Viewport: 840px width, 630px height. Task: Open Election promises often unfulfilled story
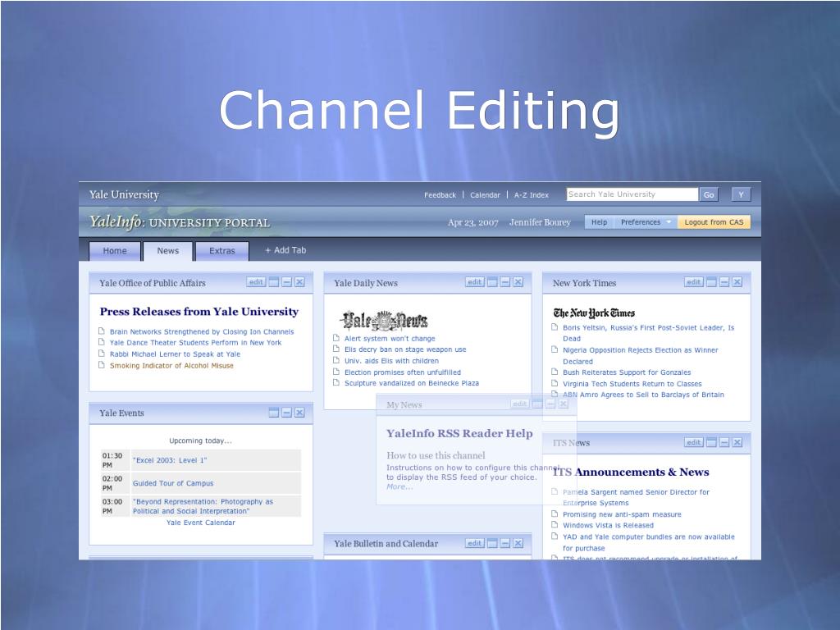coord(402,372)
